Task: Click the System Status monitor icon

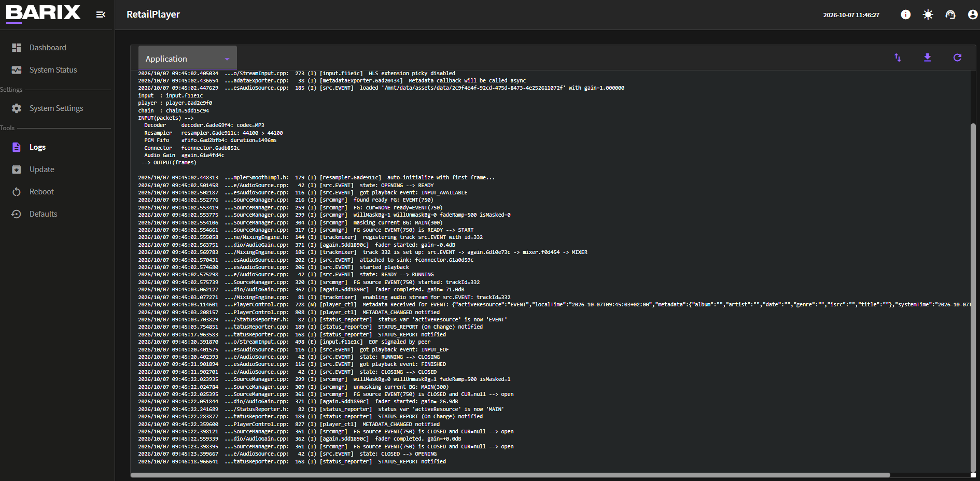Action: [17, 70]
